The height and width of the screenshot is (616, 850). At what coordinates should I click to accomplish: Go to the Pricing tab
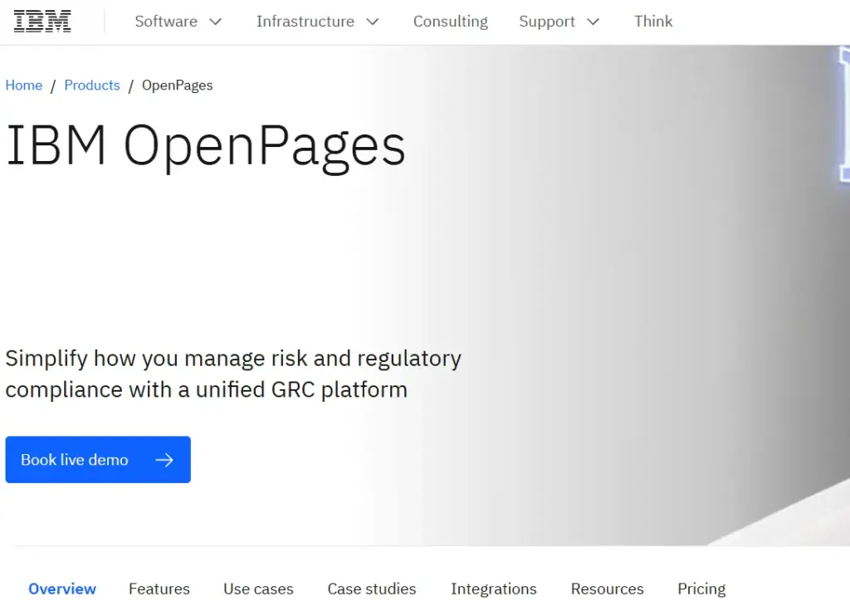point(701,589)
